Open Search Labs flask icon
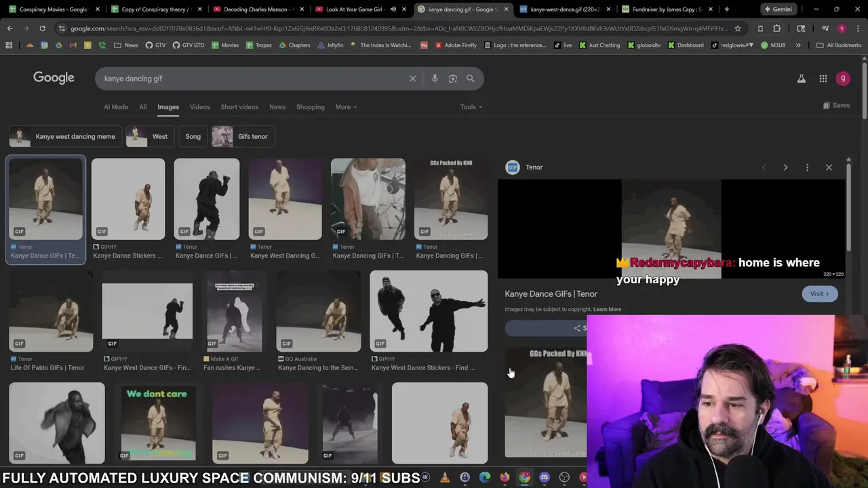Screen dimensions: 868x488 [802, 79]
